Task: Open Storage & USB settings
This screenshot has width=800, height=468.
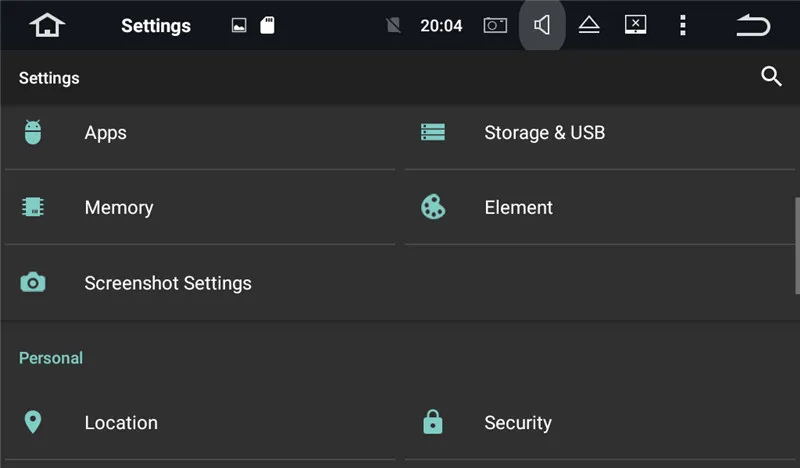Action: (544, 132)
